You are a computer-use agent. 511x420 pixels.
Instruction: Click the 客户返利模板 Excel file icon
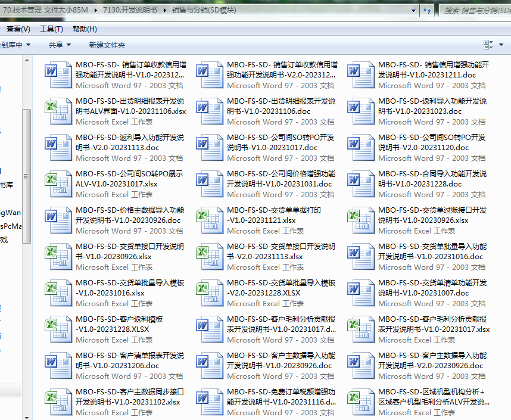tap(58, 329)
